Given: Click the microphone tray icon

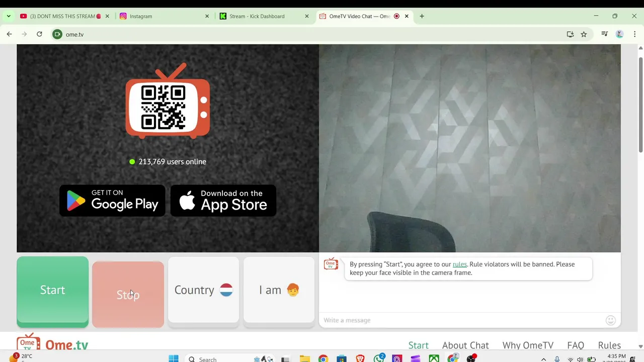Looking at the screenshot, I should [x=557, y=359].
